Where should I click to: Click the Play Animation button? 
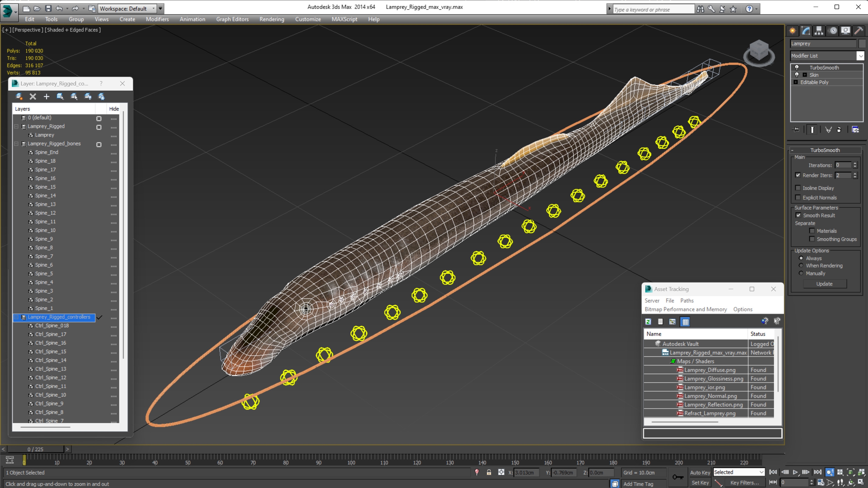pyautogui.click(x=795, y=472)
